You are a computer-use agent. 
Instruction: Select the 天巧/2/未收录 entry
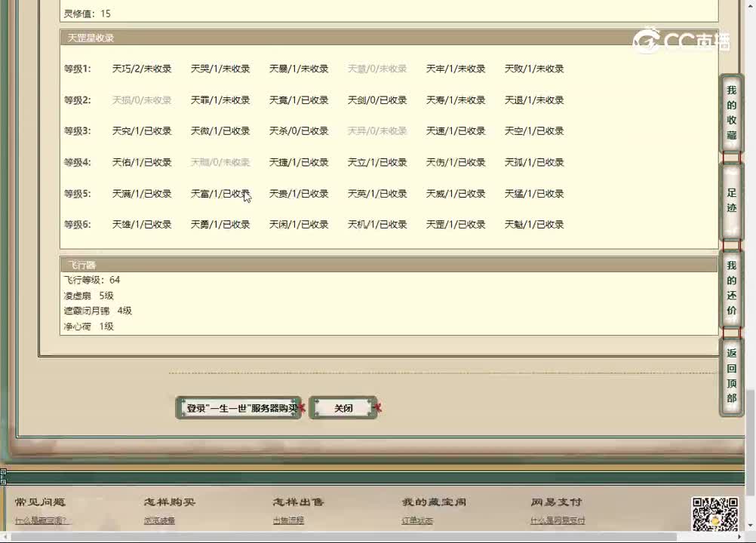click(x=142, y=69)
